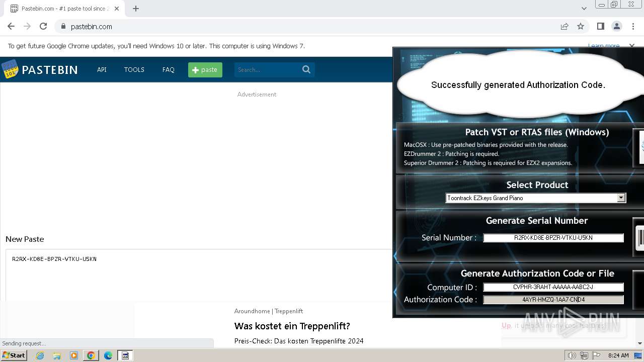Image resolution: width=644 pixels, height=362 pixels.
Task: Open Chrome three-dot menu
Action: tap(632, 26)
